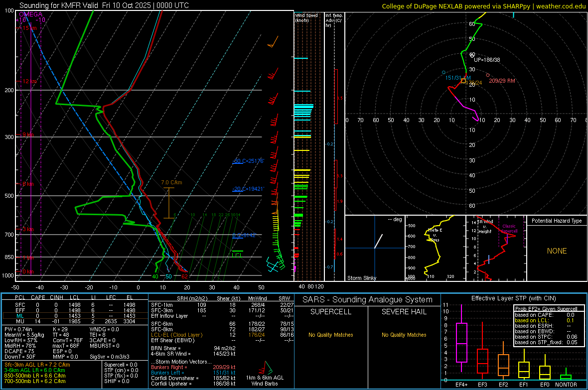
Task: Click No Quality Matches under SEVERE HAIL
Action: 404,335
